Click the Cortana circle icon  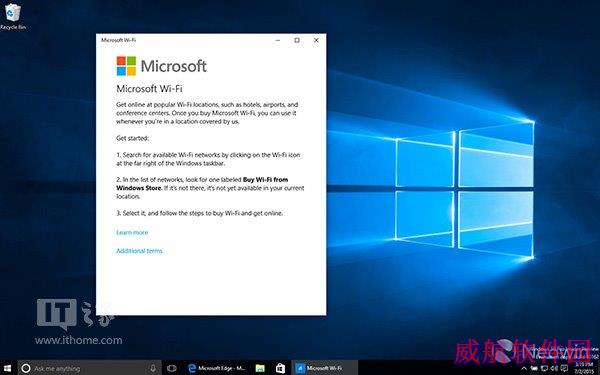tap(26, 368)
